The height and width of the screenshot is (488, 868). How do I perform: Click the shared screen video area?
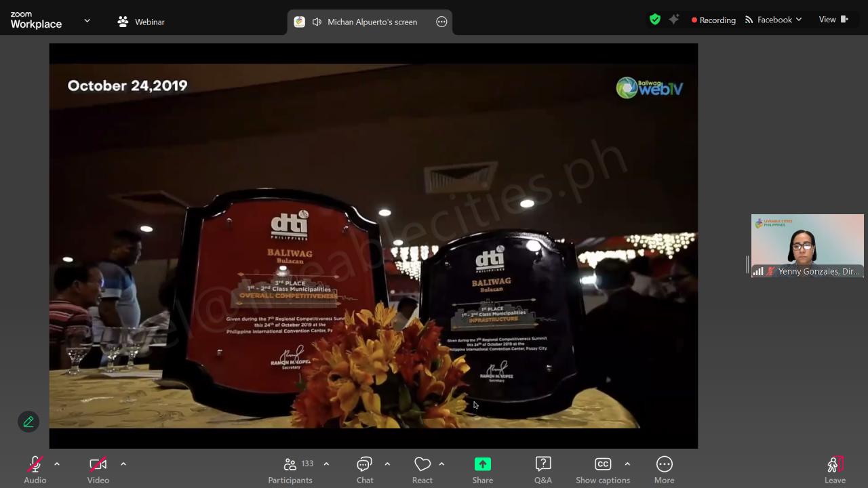click(x=373, y=245)
